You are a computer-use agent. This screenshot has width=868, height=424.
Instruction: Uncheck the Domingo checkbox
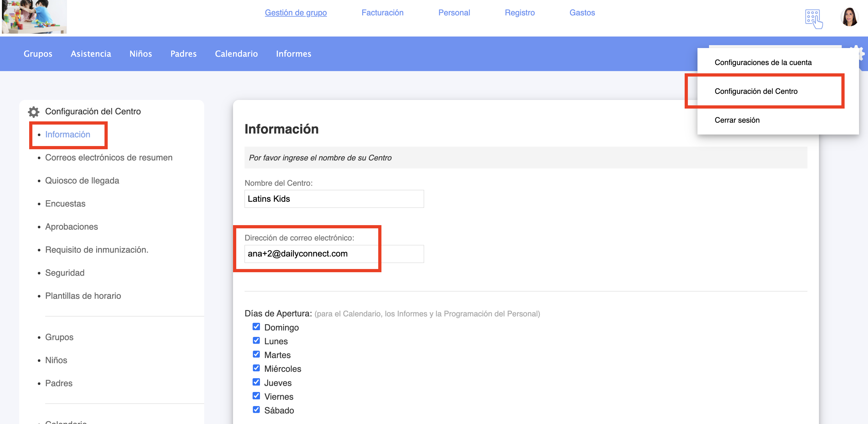[256, 327]
